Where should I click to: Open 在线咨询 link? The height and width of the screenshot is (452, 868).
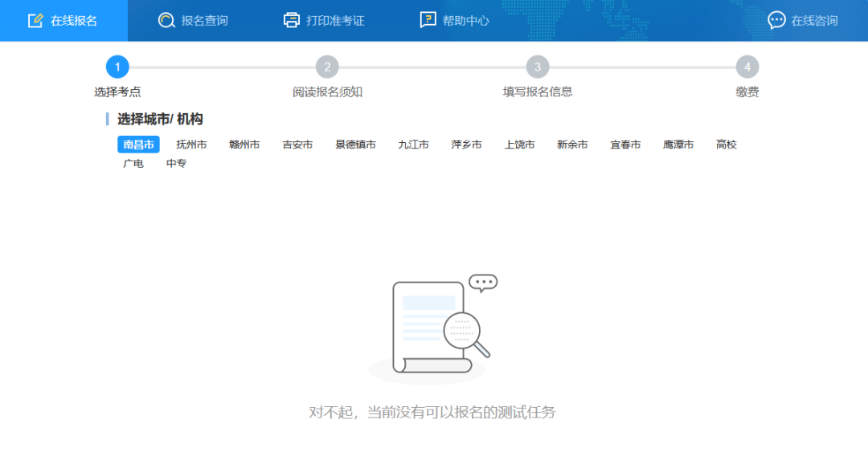tap(803, 20)
